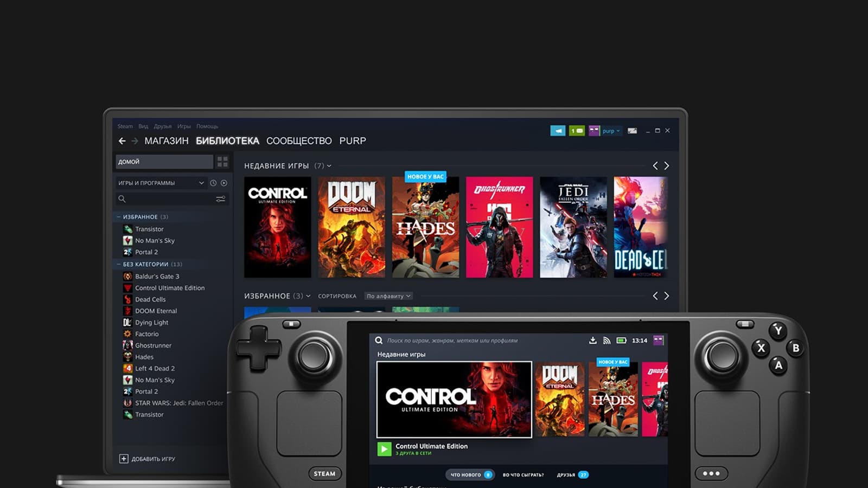Click the magnifier icon in the laptop sidebar
868x488 pixels.
[122, 199]
